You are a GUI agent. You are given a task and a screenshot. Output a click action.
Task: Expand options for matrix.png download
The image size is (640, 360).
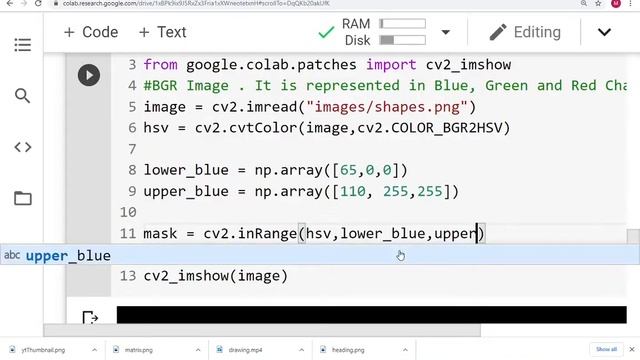pyautogui.click(x=198, y=350)
